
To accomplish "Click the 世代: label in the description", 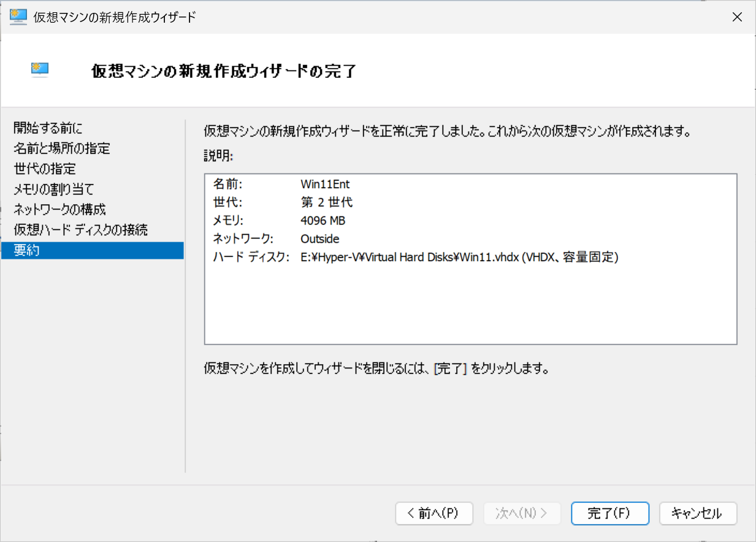I will click(228, 202).
